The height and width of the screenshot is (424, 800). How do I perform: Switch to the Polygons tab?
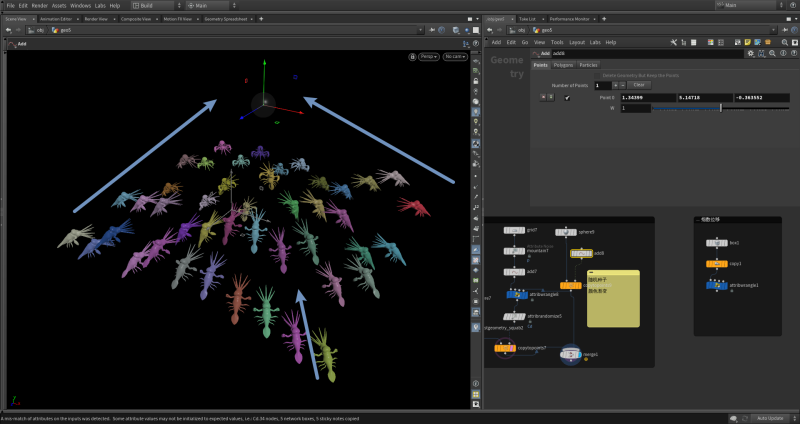pos(564,65)
